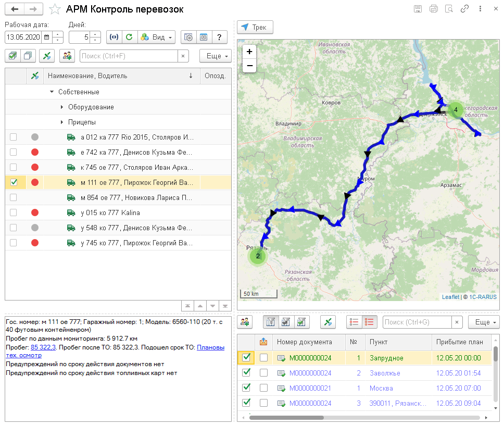Check the vehicle у 015 ко 777 Kalina
504x425 pixels.
point(13,213)
